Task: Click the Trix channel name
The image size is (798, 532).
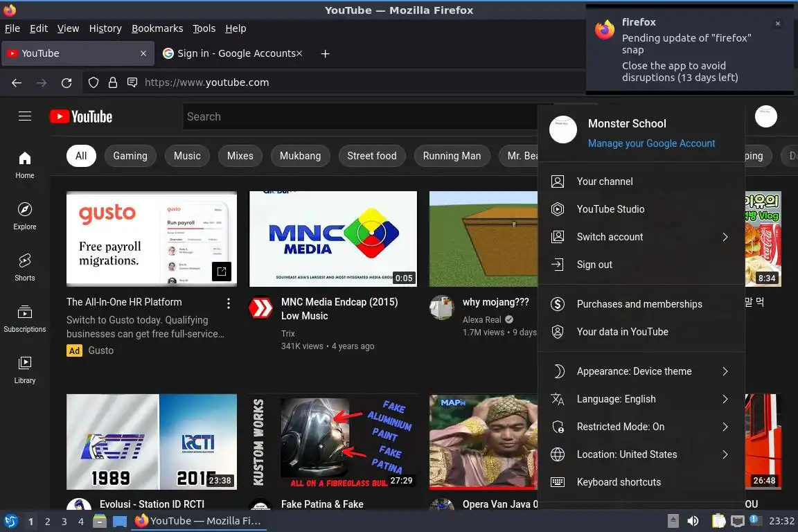Action: coord(288,334)
